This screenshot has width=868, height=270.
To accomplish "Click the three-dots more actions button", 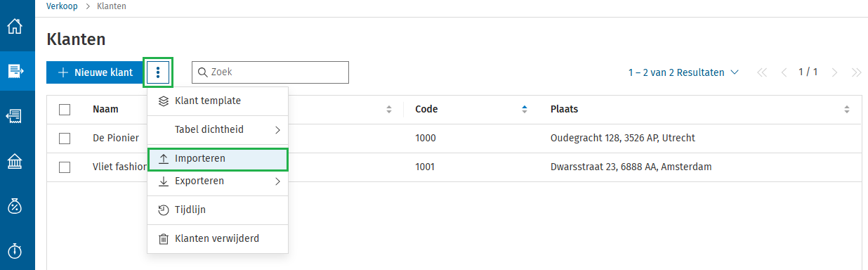I will pyautogui.click(x=158, y=72).
